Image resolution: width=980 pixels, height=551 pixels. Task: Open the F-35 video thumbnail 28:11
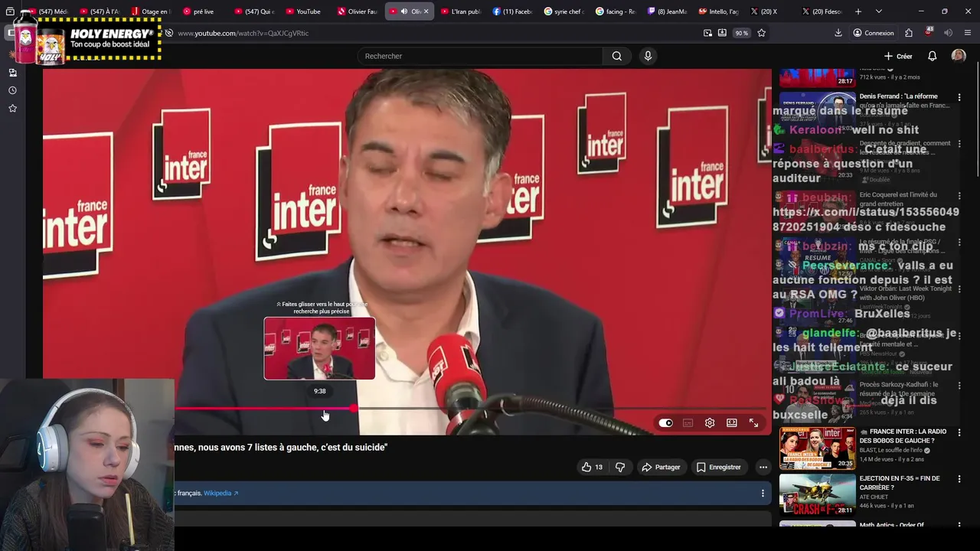coord(817,495)
